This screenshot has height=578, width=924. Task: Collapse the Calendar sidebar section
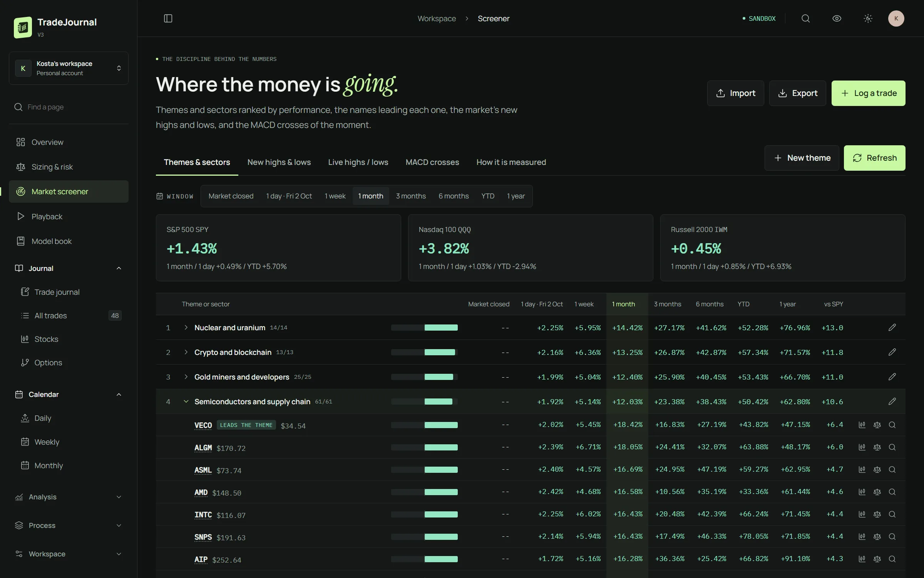[69, 394]
